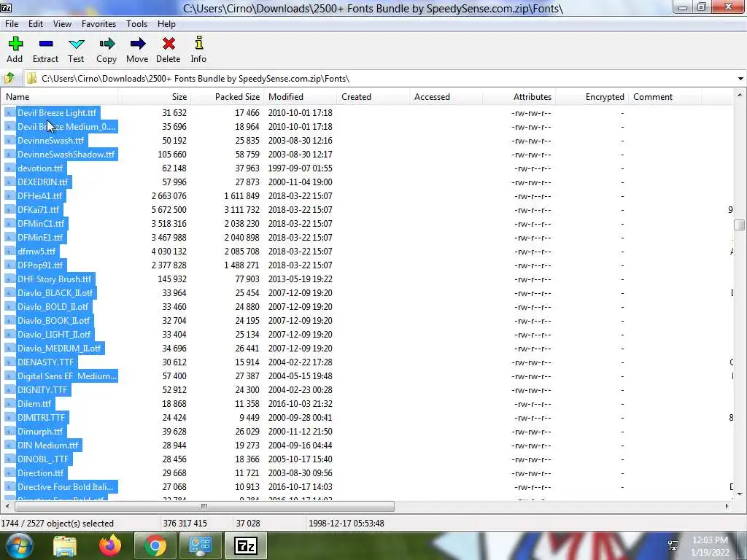The height and width of the screenshot is (560, 747).
Task: Click the horizontal scrollbar thumb
Action: coord(204,506)
